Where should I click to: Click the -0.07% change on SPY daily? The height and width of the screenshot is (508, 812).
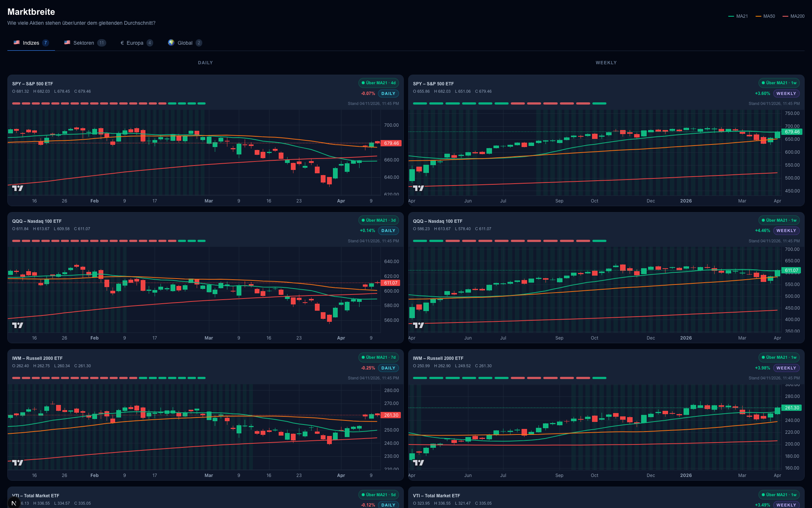point(368,93)
